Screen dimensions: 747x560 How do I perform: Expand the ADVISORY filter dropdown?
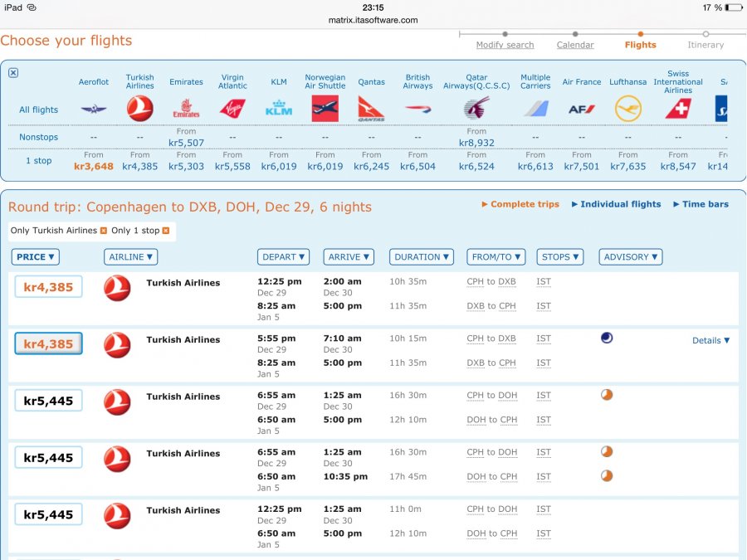click(630, 257)
